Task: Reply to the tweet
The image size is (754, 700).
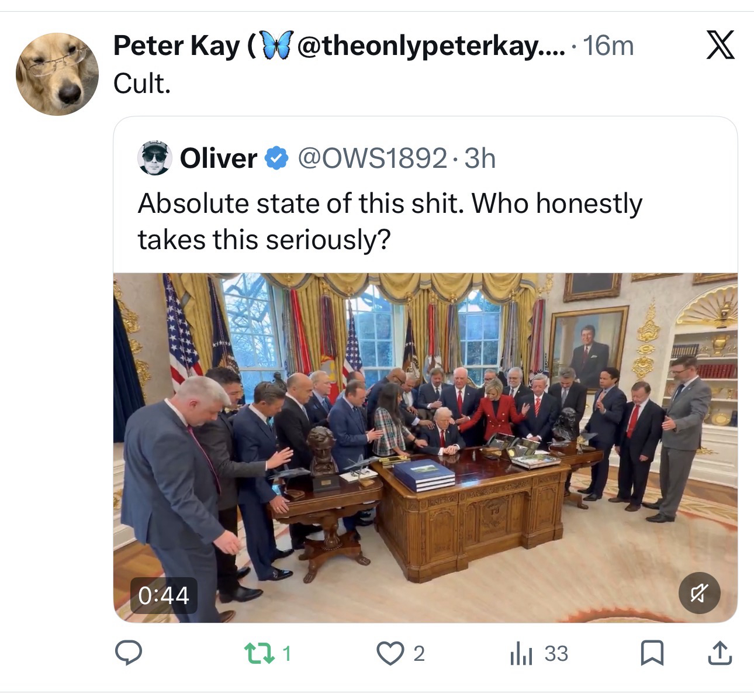Action: point(129,653)
